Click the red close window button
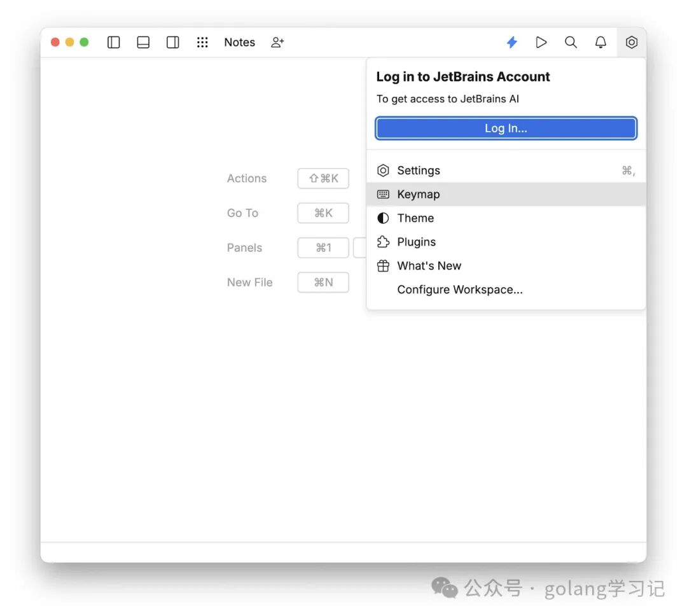Viewport: 687px width, 616px height. pyautogui.click(x=55, y=42)
